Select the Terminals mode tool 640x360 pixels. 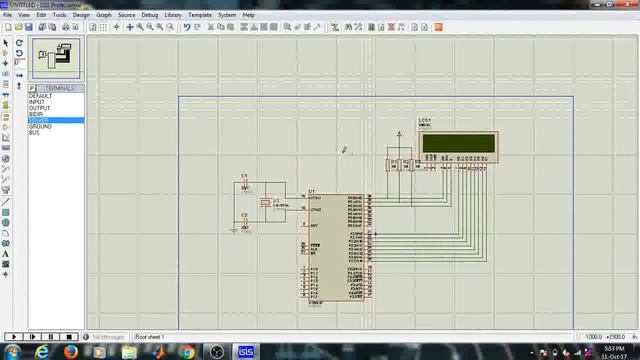coord(6,117)
